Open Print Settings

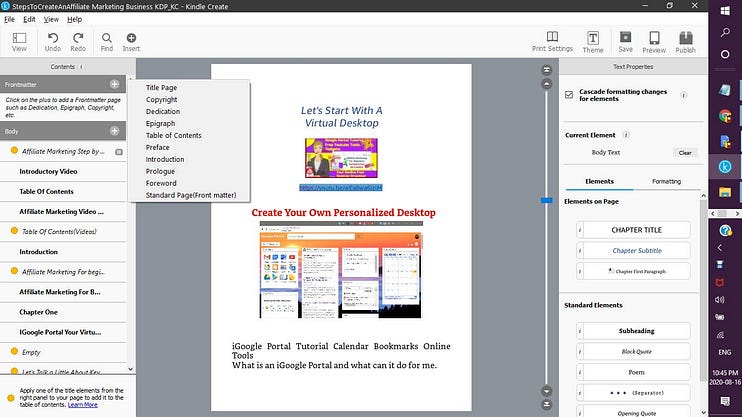552,42
